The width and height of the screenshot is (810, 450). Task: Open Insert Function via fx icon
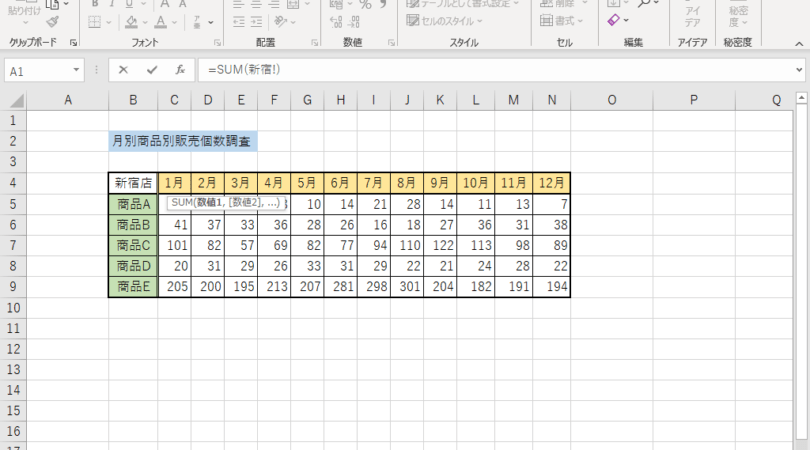tap(180, 70)
